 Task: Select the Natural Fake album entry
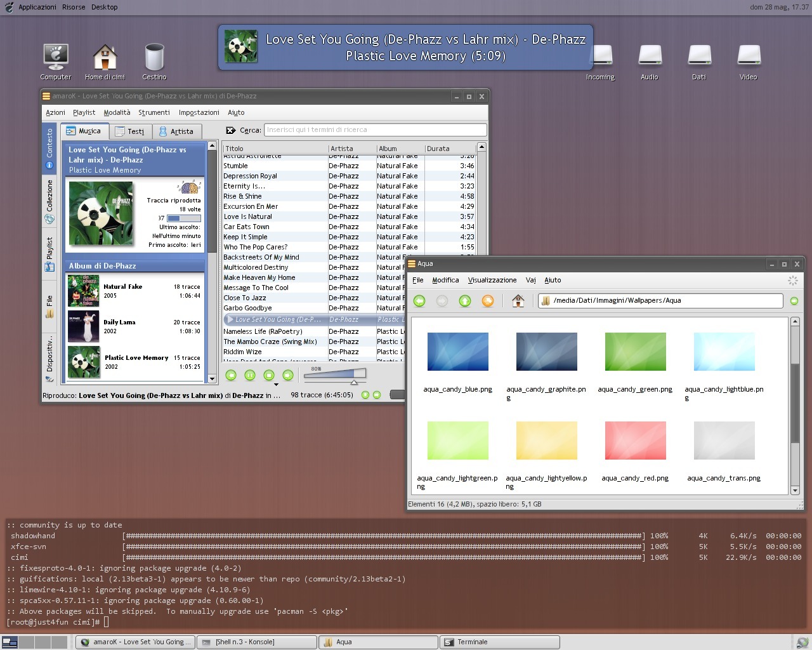[x=135, y=291]
